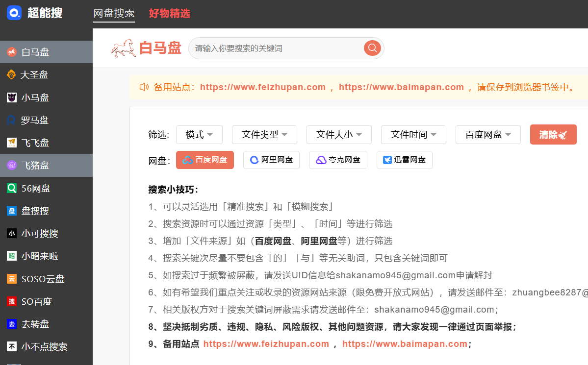Click the 白马盘 horse icon in sidebar

tap(12, 52)
